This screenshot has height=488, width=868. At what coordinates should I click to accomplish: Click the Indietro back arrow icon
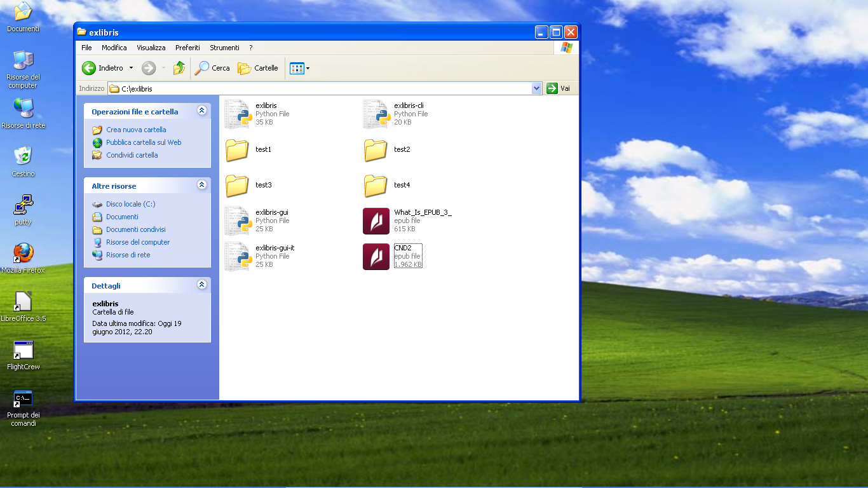point(89,68)
